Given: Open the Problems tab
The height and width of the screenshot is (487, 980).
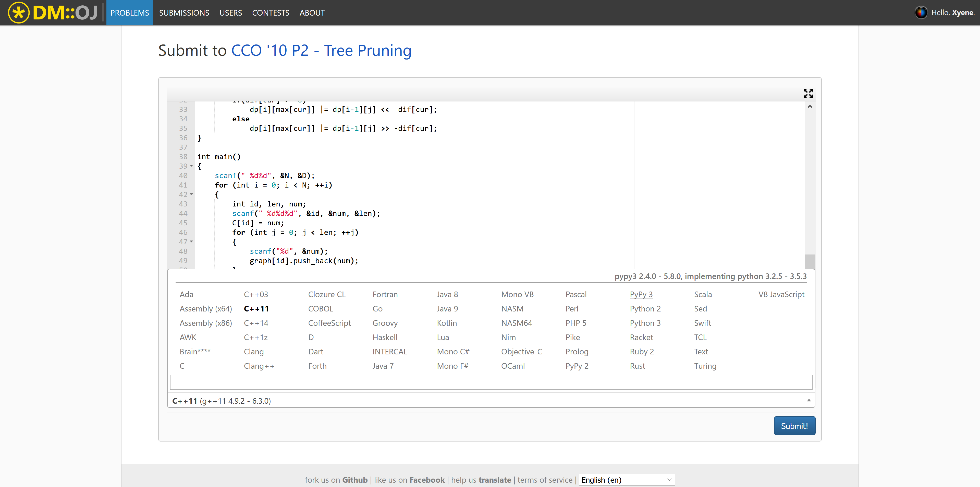Looking at the screenshot, I should point(129,13).
